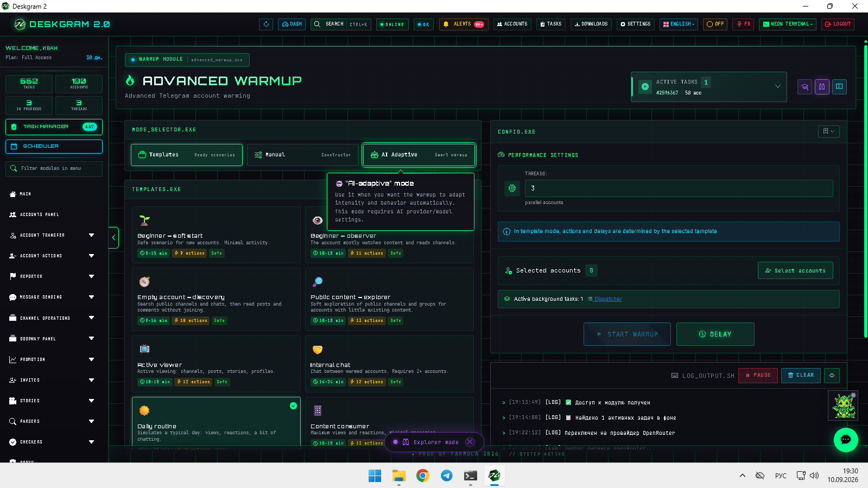868x488 pixels.
Task: Open the DASH dashboard button
Action: coord(292,24)
